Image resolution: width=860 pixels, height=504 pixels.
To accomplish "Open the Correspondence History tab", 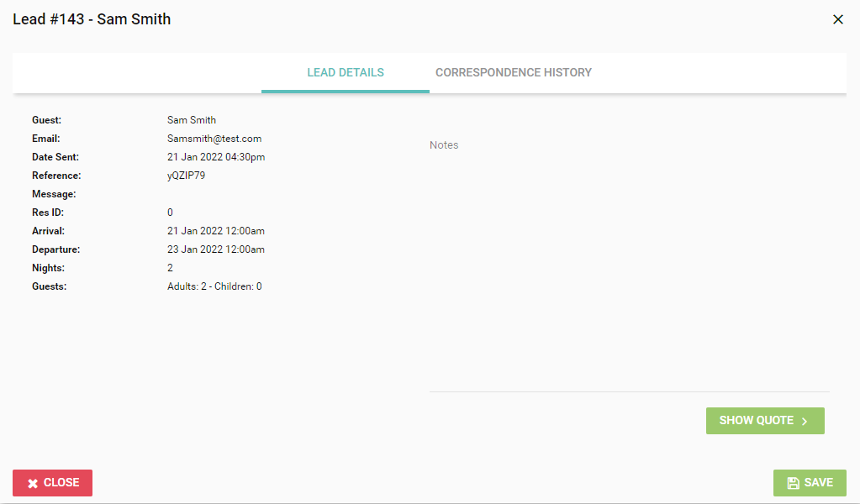I will [513, 72].
